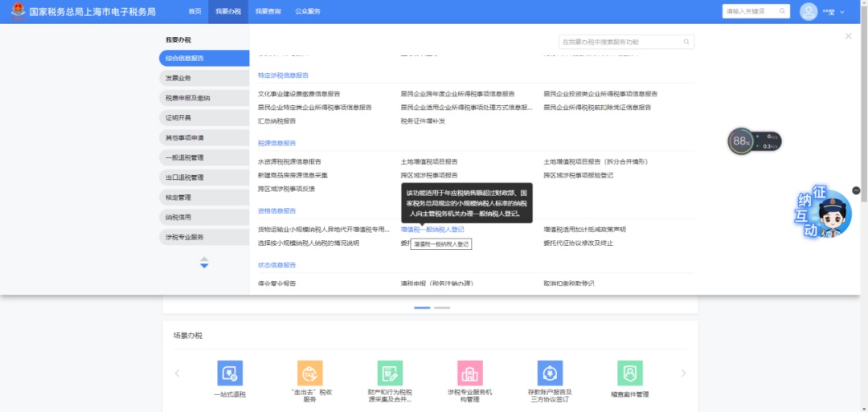The height and width of the screenshot is (412, 868).
Task: Open the "走出去"税收服务 icon
Action: tap(310, 373)
